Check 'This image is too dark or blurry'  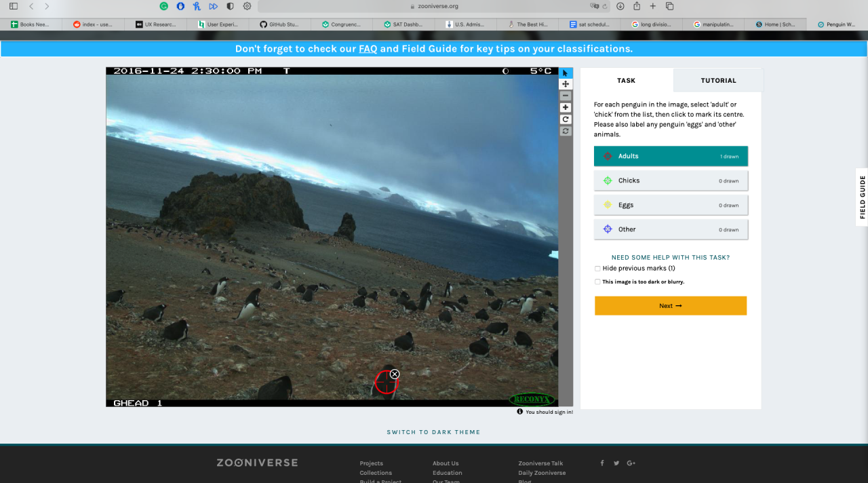(597, 282)
